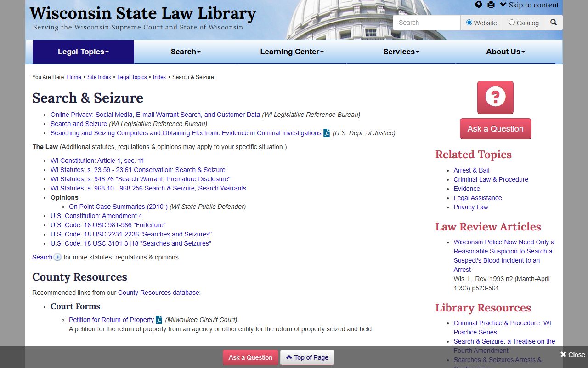588x368 pixels.
Task: Open Searching and Seizing Computers link
Action: (186, 133)
